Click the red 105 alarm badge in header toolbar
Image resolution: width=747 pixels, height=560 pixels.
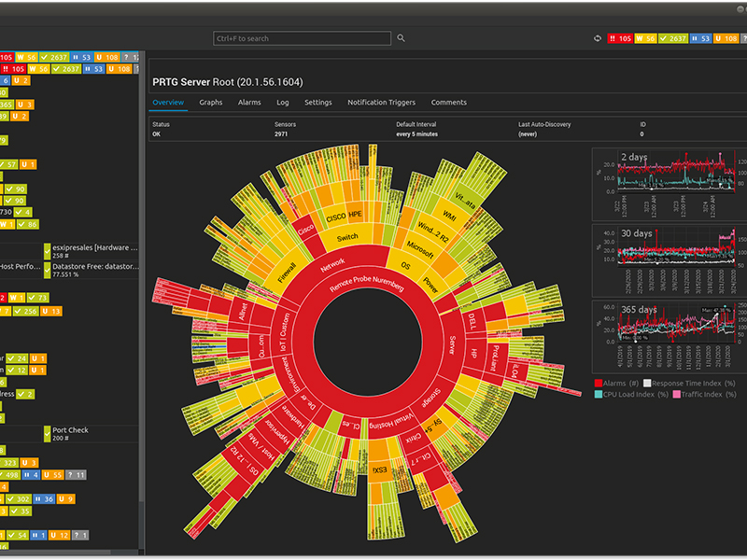click(620, 38)
